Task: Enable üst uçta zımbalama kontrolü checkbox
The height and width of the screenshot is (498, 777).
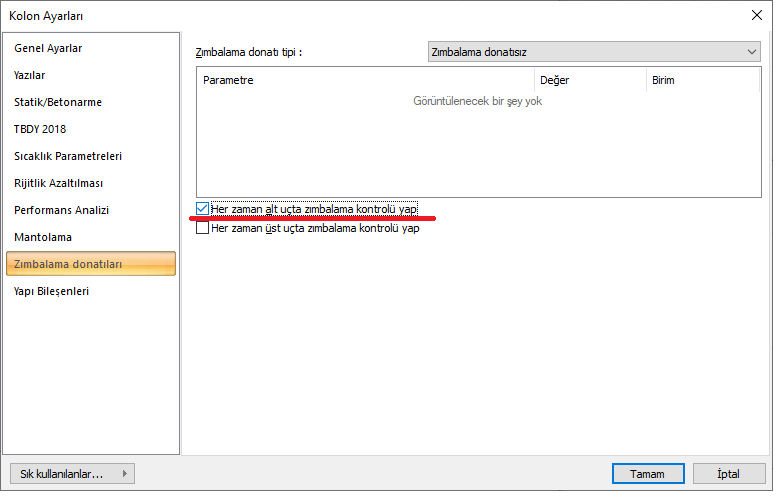Action: (x=202, y=228)
